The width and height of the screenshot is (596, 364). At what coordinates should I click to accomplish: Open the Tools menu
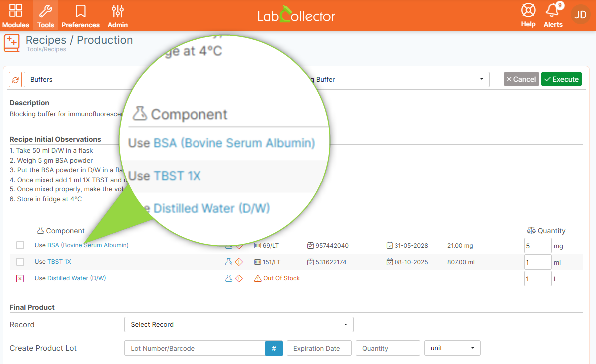45,15
